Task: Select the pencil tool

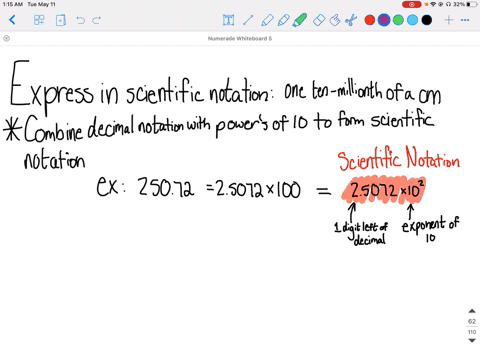Action: (283, 20)
